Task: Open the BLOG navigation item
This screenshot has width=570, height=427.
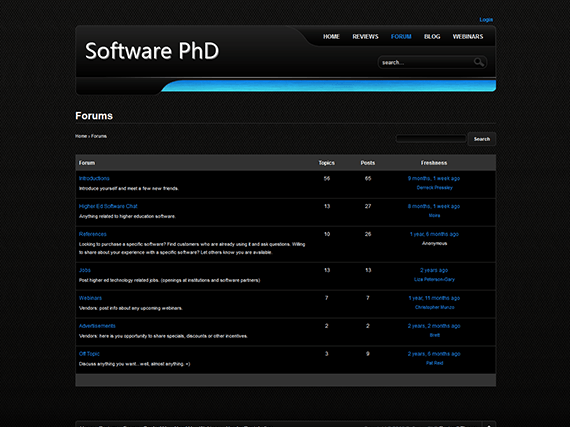Action: pos(432,37)
